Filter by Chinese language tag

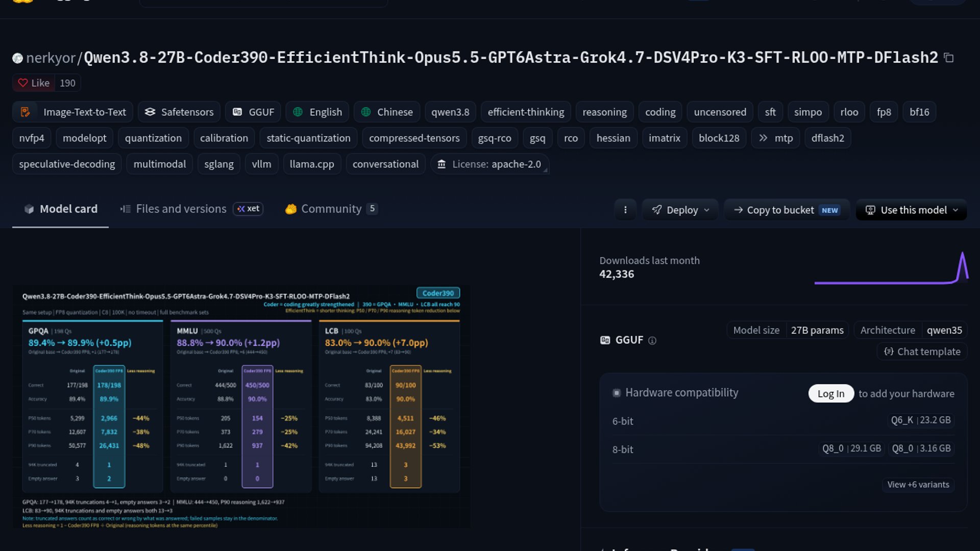(387, 112)
